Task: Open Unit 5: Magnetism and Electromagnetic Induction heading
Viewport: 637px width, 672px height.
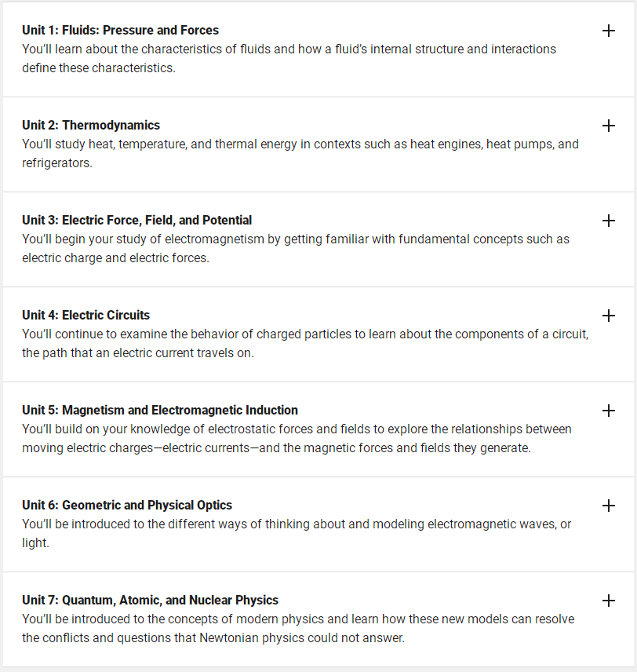Action: click(x=160, y=410)
